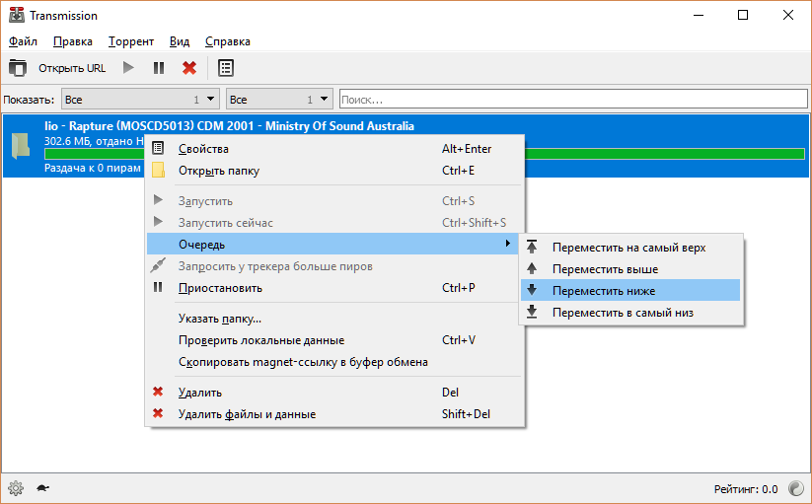
Task: Select Указать папку... menu entry
Action: pyautogui.click(x=334, y=319)
